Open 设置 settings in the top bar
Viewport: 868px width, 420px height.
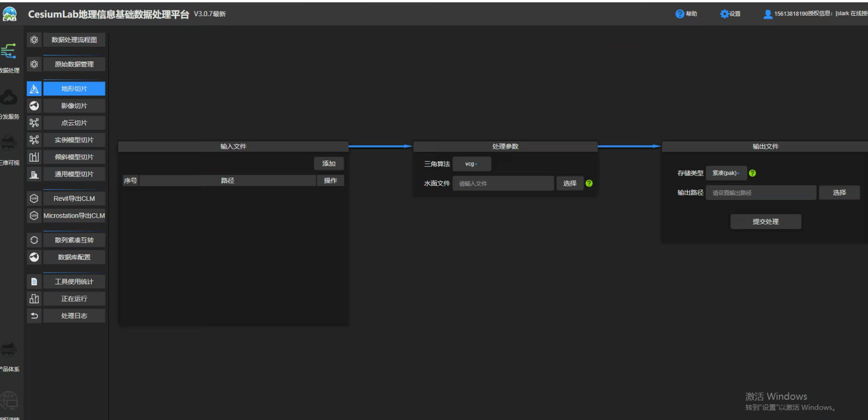pos(730,14)
